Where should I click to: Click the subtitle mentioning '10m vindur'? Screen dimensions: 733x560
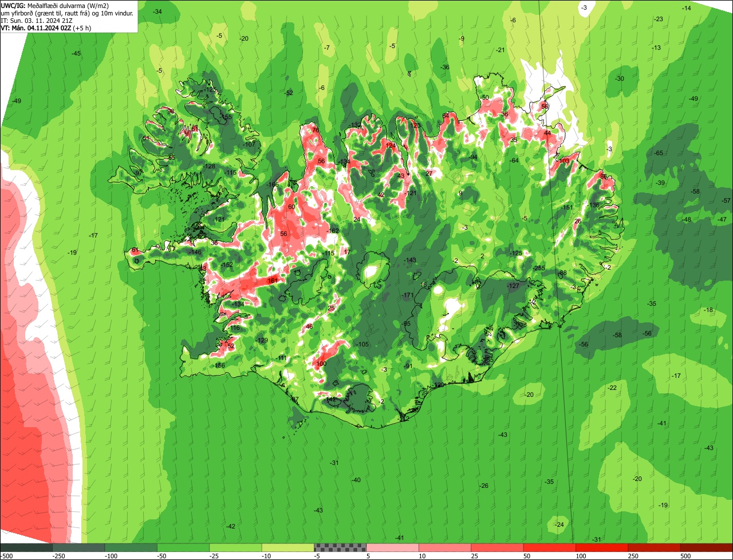67,13
